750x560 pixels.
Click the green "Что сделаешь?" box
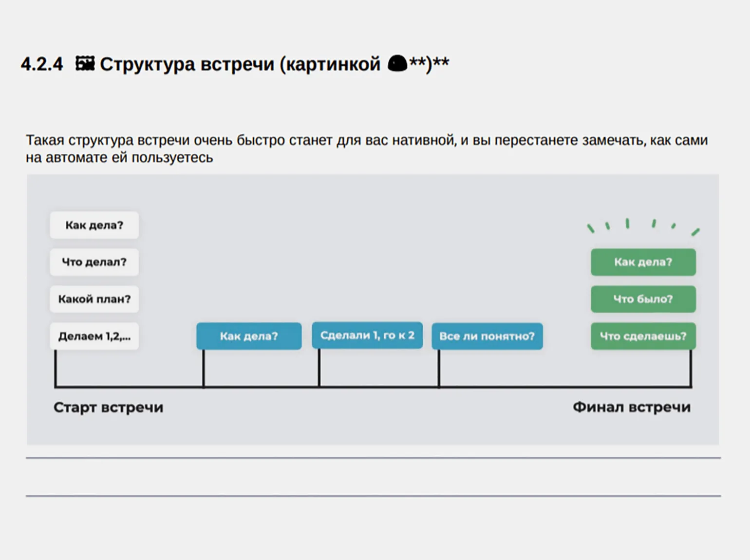point(643,336)
